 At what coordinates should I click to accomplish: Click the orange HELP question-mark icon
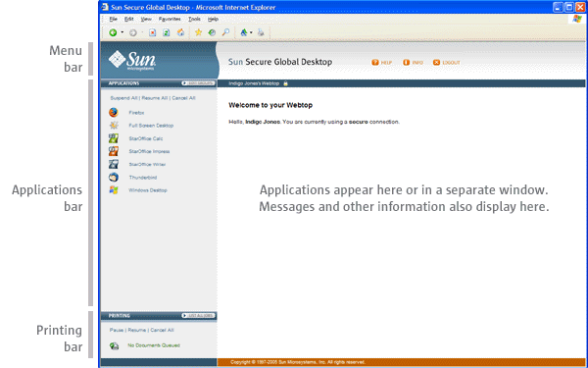pos(375,63)
